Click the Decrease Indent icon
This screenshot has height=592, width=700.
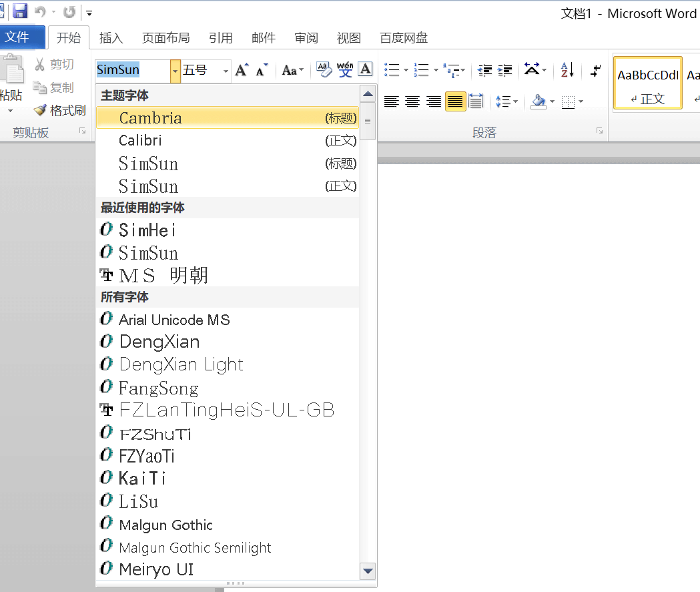click(485, 69)
